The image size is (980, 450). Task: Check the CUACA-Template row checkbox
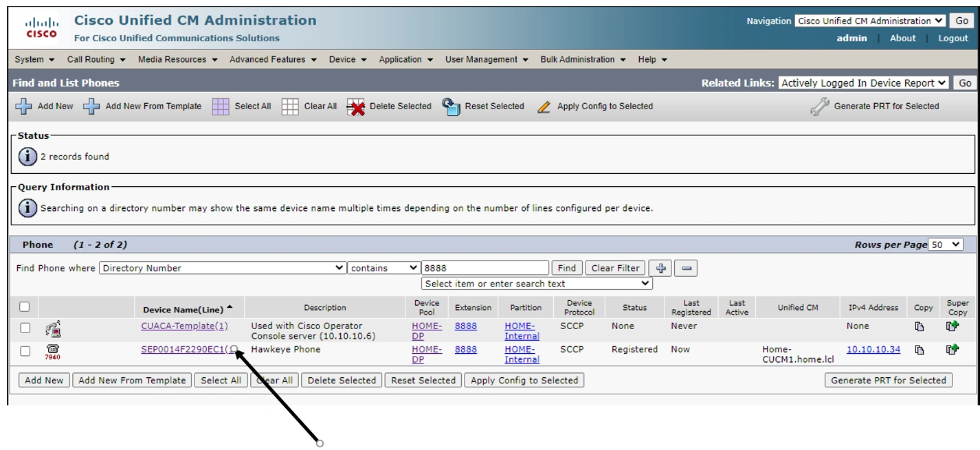point(25,328)
